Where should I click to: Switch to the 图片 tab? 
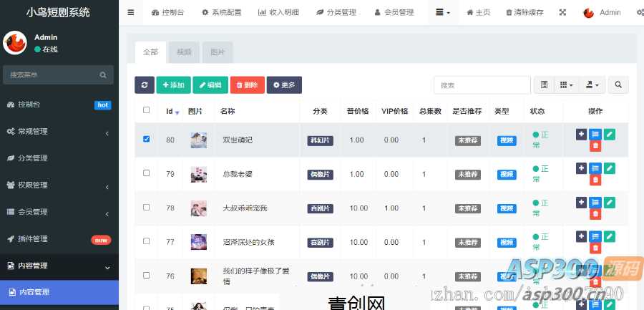click(x=218, y=52)
